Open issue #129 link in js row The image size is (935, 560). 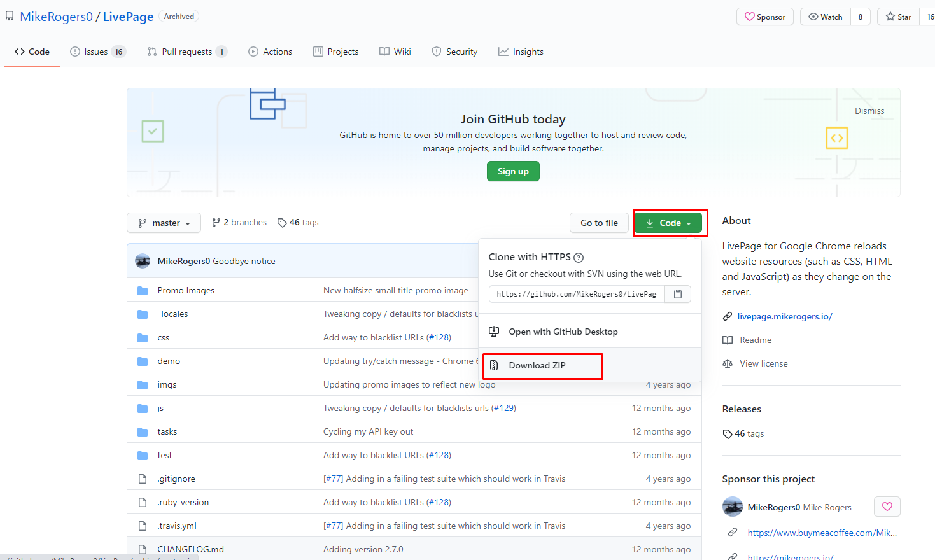click(x=503, y=408)
